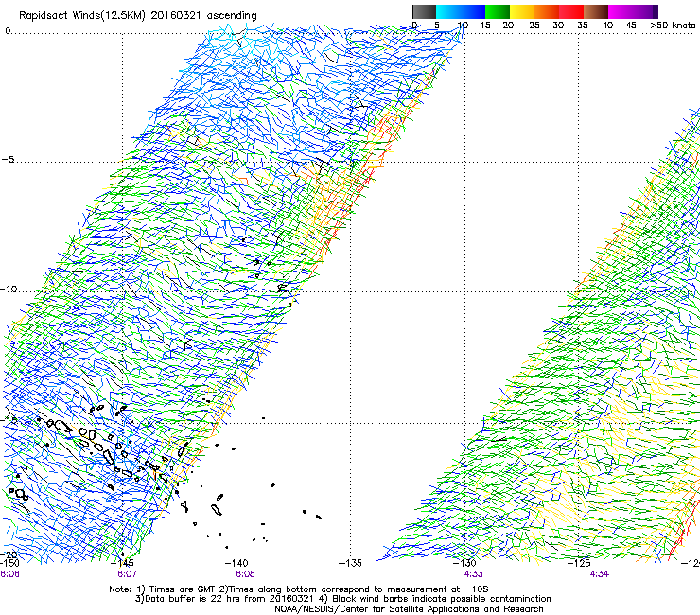Click the purple time label '4:34'
The height and width of the screenshot is (615, 700).
pos(600,574)
